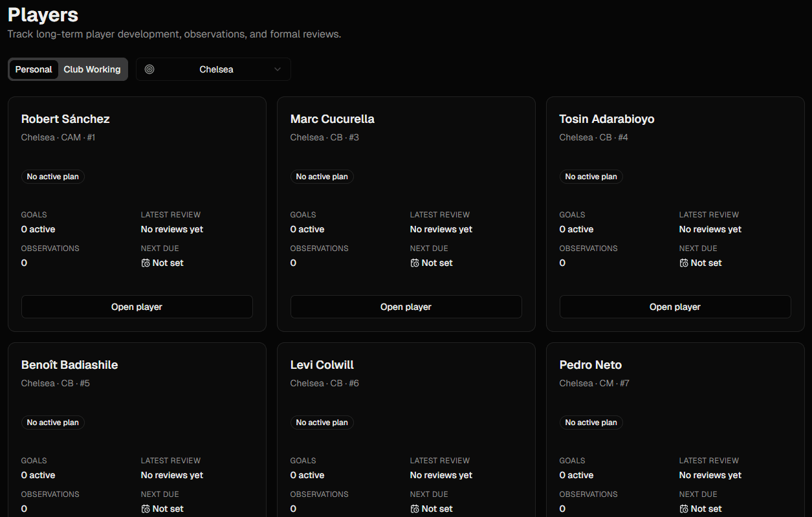Click the calendar icon in Marc Cucurella's Next Due
812x517 pixels.
click(x=415, y=263)
